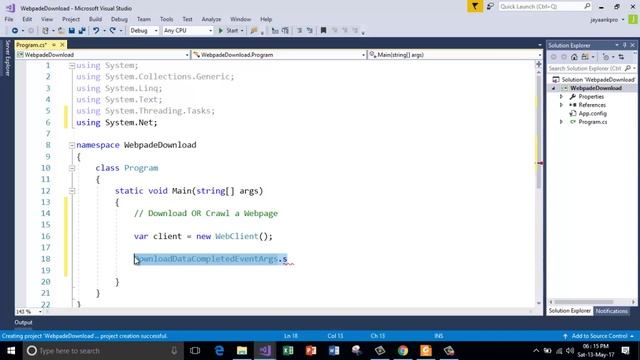Select the Solution Explorer bottom tab
Image resolution: width=640 pixels, height=360 pixels.
pyautogui.click(x=569, y=311)
